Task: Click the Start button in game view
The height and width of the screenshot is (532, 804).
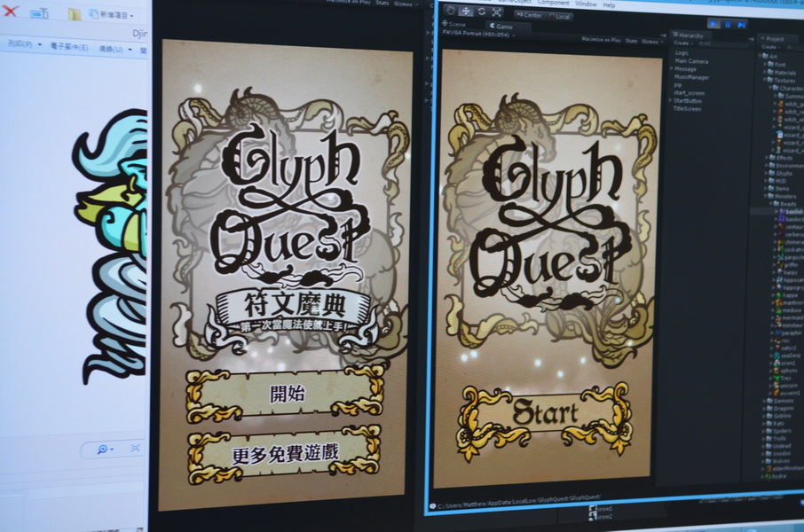Action: click(545, 413)
